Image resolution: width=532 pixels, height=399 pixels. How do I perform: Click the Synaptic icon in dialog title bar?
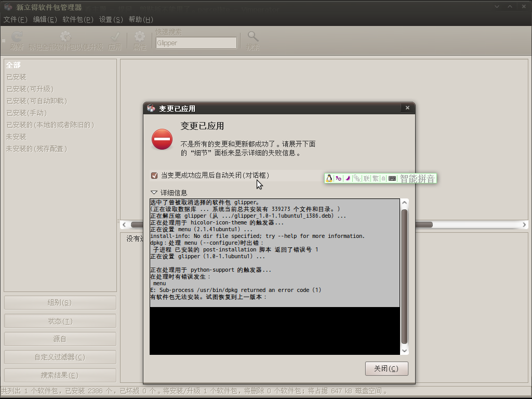click(151, 108)
